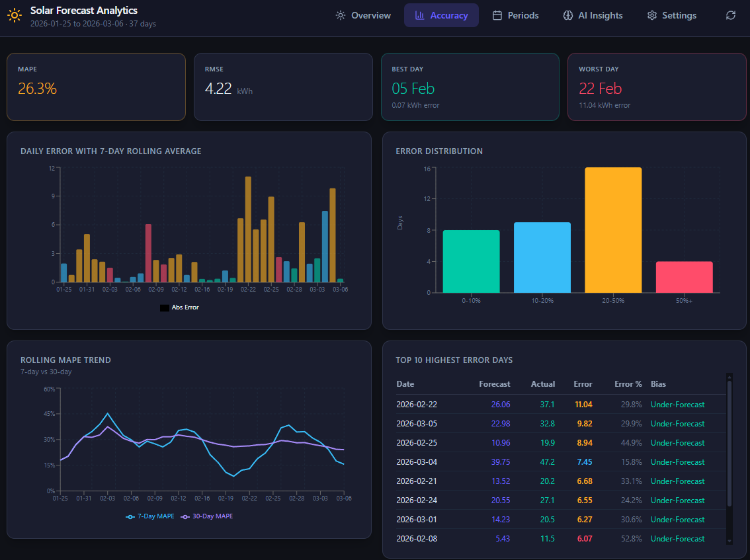The height and width of the screenshot is (560, 750).
Task: Sort by the Error % column header
Action: point(628,384)
